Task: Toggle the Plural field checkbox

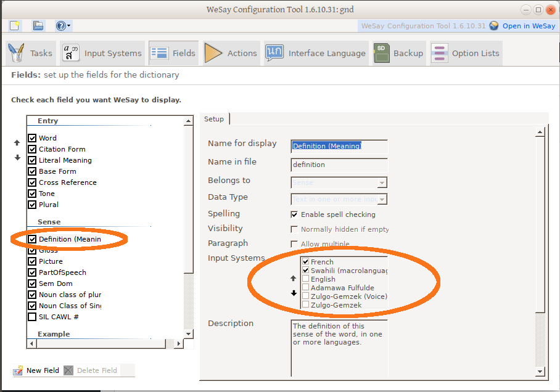Action: point(32,204)
